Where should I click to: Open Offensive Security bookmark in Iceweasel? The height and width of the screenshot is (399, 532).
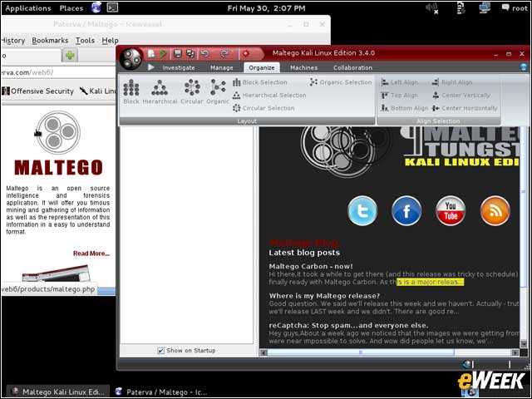(38, 91)
